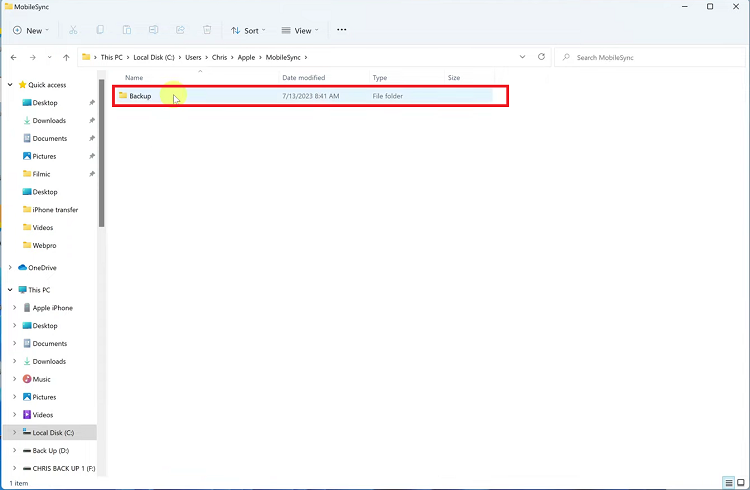The width and height of the screenshot is (750, 490).
Task: Open the View layout dropdown
Action: (x=299, y=30)
